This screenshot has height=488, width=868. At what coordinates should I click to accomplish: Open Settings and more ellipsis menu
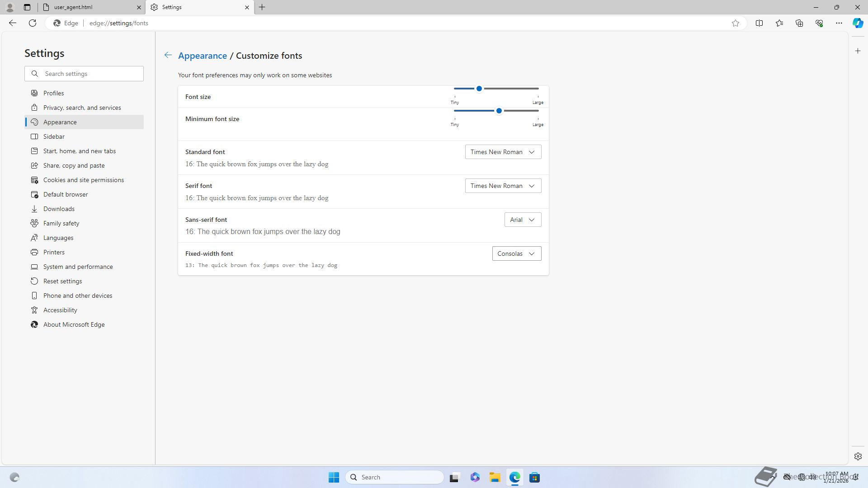(839, 23)
